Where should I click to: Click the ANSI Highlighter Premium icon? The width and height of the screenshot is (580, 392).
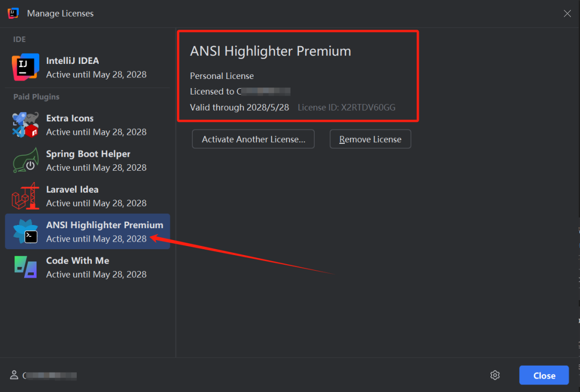click(x=25, y=231)
